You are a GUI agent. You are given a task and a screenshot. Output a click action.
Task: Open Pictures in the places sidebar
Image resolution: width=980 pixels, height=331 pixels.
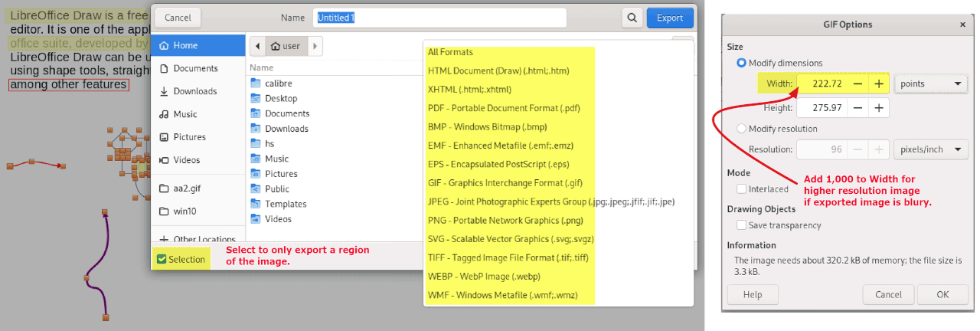tap(198, 137)
